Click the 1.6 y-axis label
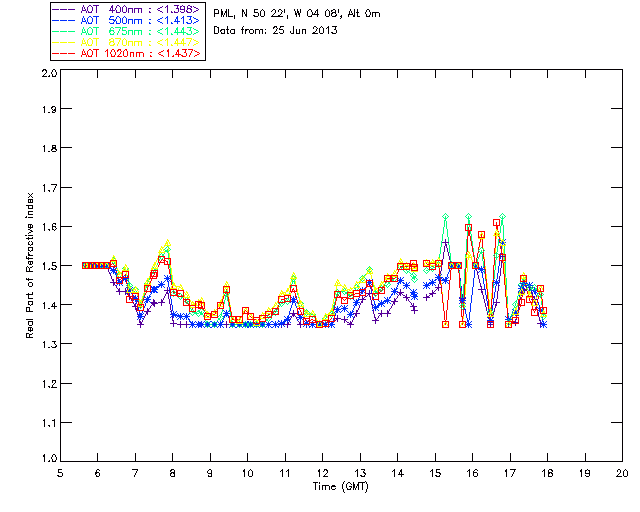Screen dimensions: 640x512 pyautogui.click(x=49, y=227)
